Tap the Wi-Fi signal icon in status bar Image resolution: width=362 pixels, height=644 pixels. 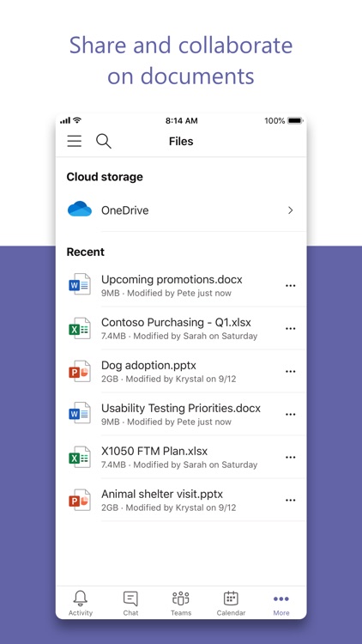tap(76, 120)
